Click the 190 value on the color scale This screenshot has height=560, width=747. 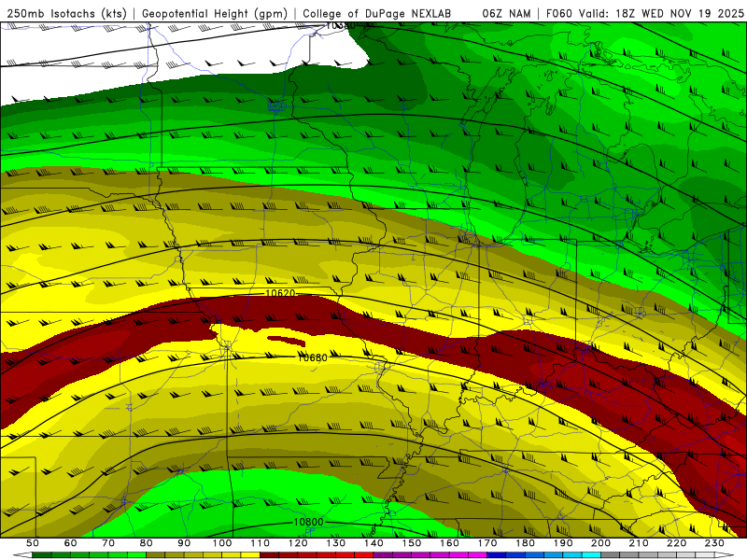(x=563, y=543)
